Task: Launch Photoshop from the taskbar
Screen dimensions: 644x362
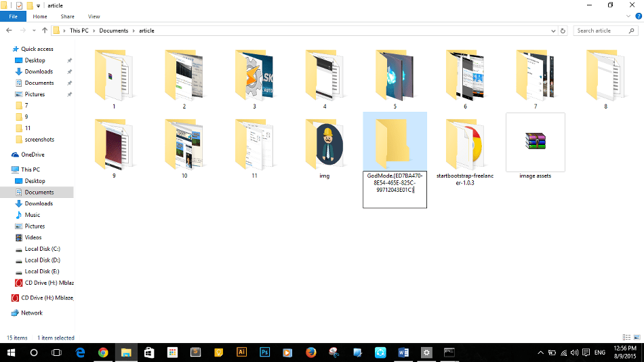Action: coord(265,353)
